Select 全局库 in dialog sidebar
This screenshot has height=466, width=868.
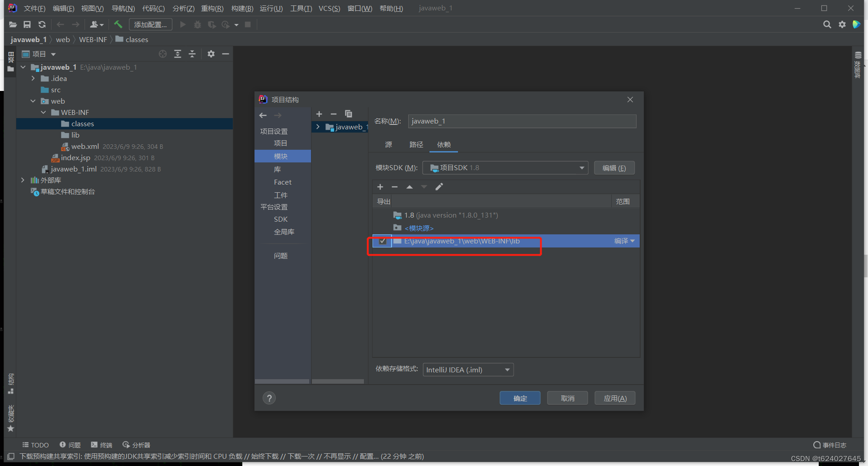pyautogui.click(x=284, y=232)
